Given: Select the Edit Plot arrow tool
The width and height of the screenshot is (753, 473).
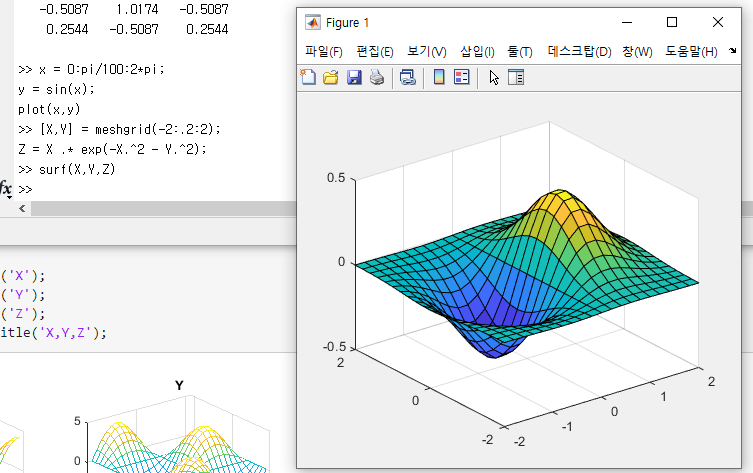Looking at the screenshot, I should coord(494,77).
